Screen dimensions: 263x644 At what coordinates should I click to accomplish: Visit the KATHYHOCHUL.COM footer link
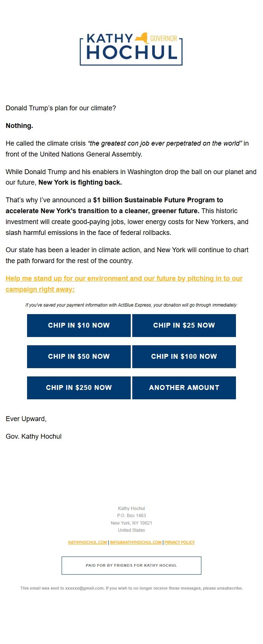coord(88,542)
